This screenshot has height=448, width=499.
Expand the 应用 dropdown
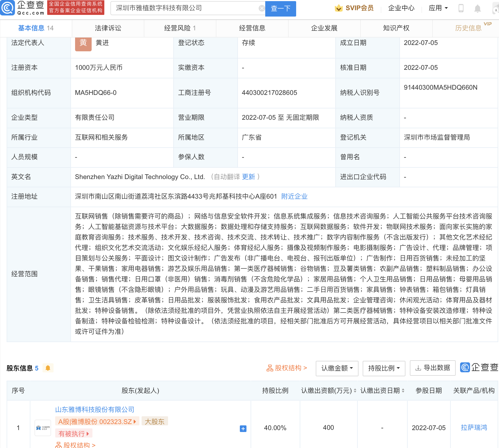tap(438, 8)
